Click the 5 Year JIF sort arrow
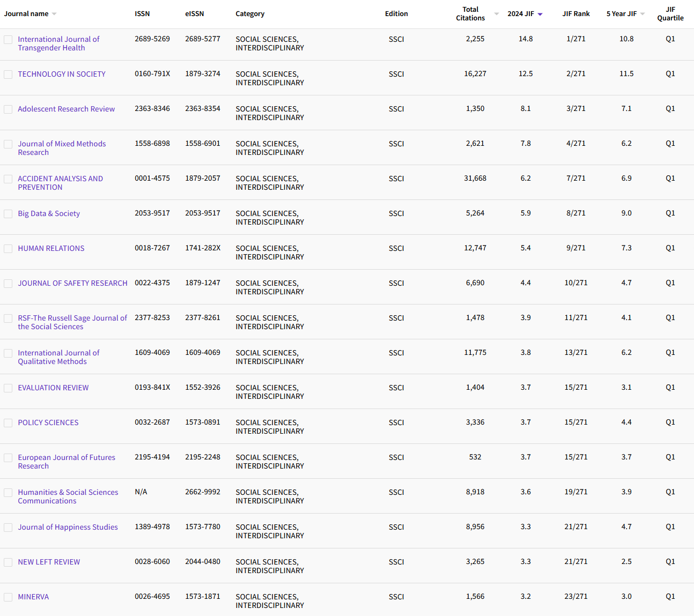 [x=643, y=14]
